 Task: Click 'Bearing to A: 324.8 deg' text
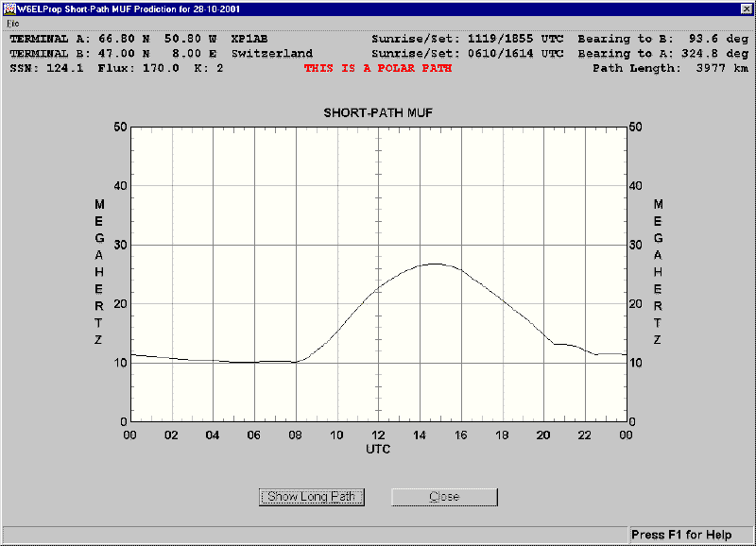pos(663,54)
